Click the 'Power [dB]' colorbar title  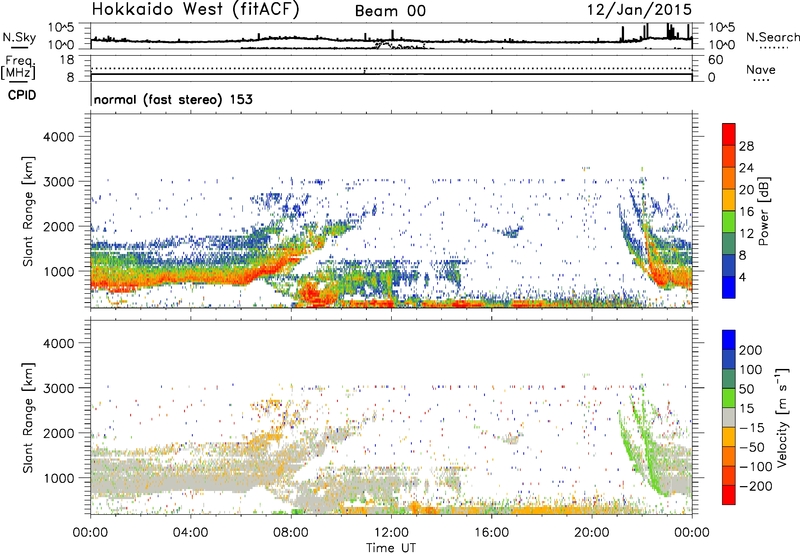click(x=763, y=211)
